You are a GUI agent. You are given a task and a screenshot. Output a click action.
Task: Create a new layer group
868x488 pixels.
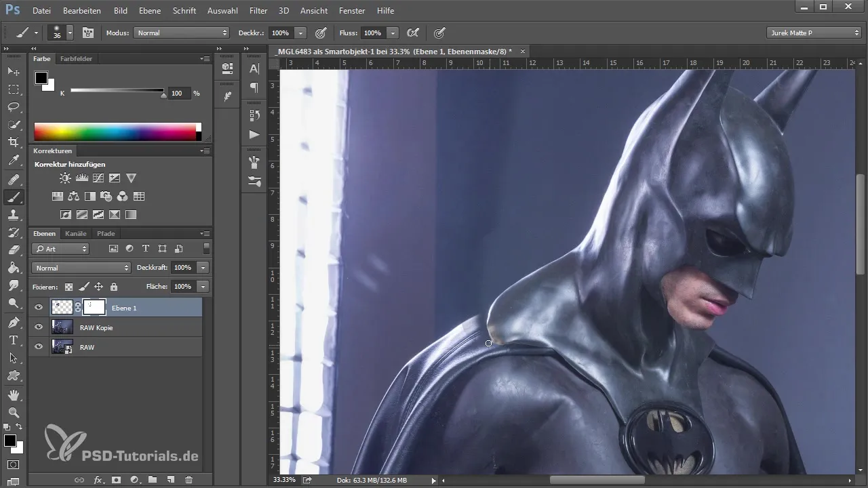pyautogui.click(x=153, y=480)
